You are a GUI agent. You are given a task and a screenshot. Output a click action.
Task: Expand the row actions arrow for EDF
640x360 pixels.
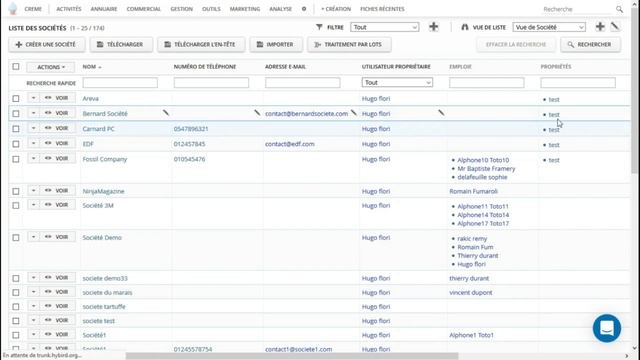click(x=33, y=143)
